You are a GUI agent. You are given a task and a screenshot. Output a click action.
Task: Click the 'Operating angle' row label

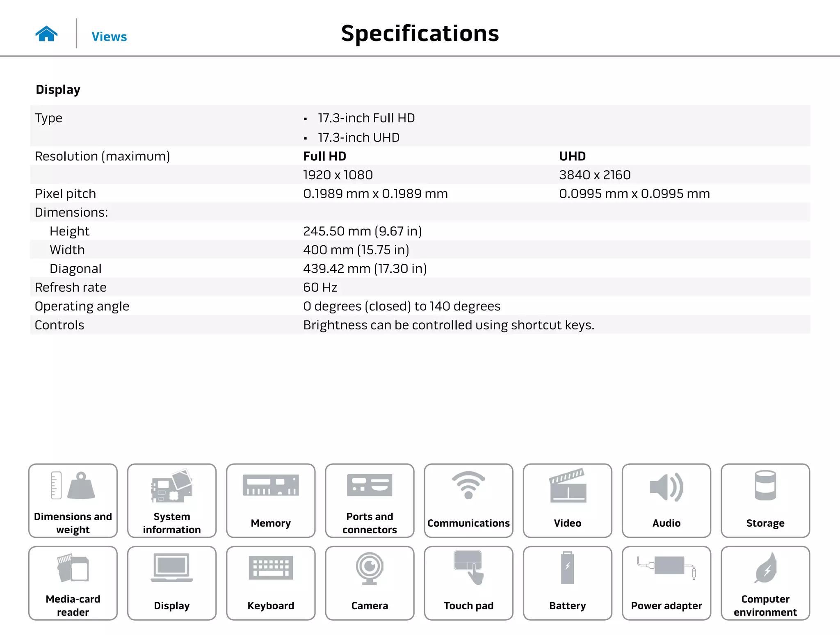[x=82, y=306]
